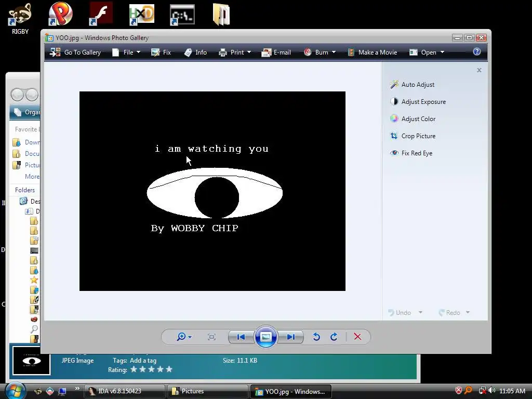Click the displayed YOO.jpg image
532x399 pixels.
(212, 191)
